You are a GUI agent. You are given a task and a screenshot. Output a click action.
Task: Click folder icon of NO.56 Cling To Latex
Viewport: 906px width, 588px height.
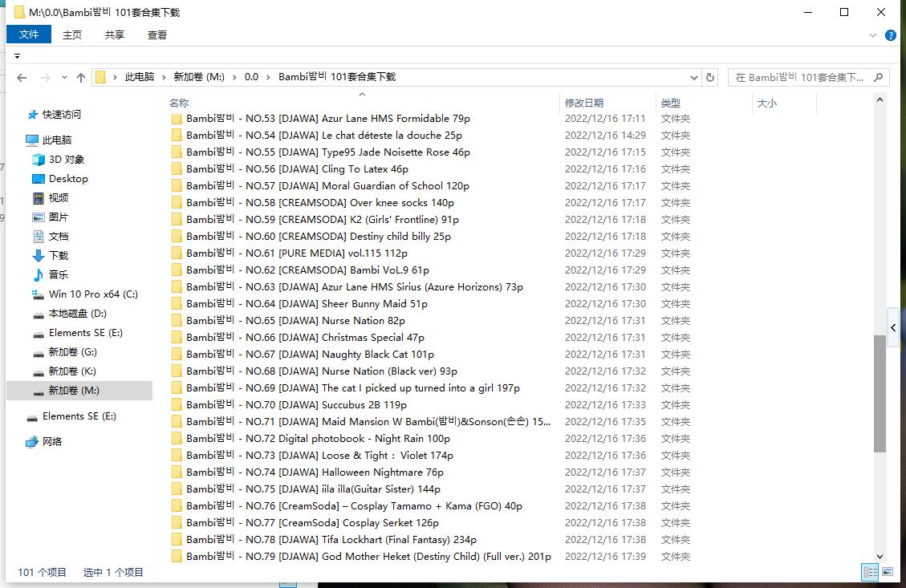(x=177, y=169)
